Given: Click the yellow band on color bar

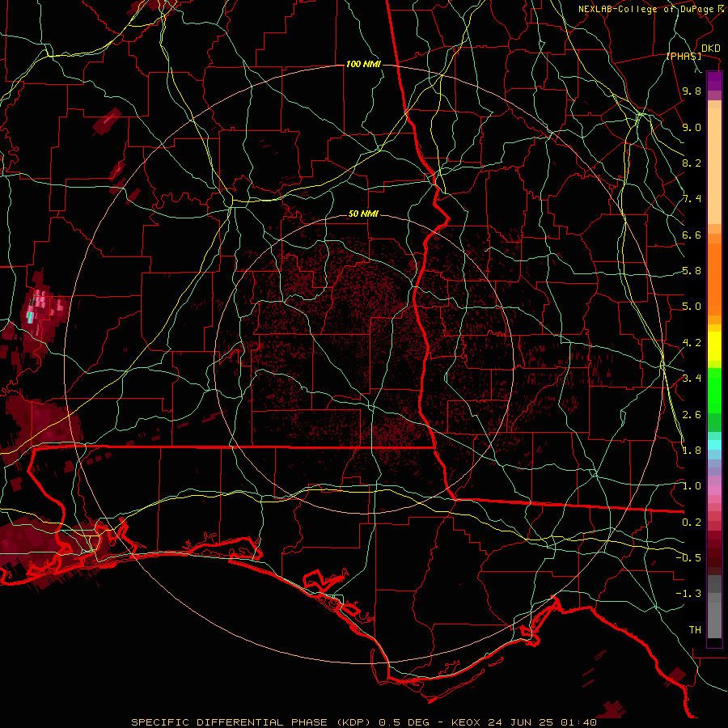Looking at the screenshot, I should (714, 346).
